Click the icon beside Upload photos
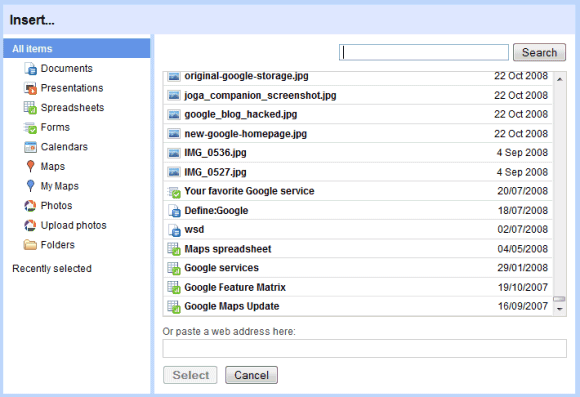This screenshot has width=580, height=397. (30, 225)
